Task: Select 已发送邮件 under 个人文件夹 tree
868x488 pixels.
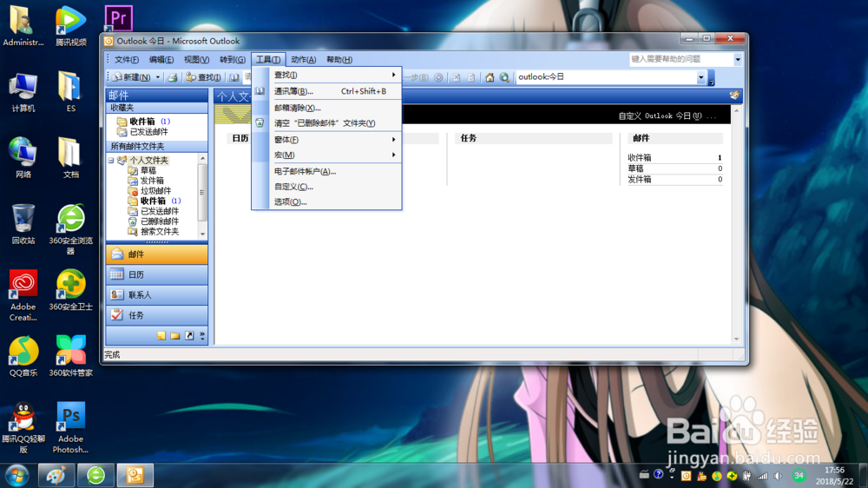Action: tap(160, 211)
